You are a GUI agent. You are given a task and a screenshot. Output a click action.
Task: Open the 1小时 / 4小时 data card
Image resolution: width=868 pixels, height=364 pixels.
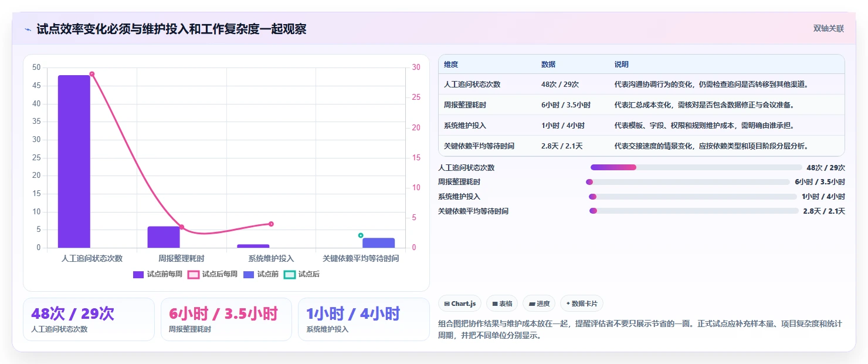(x=364, y=319)
